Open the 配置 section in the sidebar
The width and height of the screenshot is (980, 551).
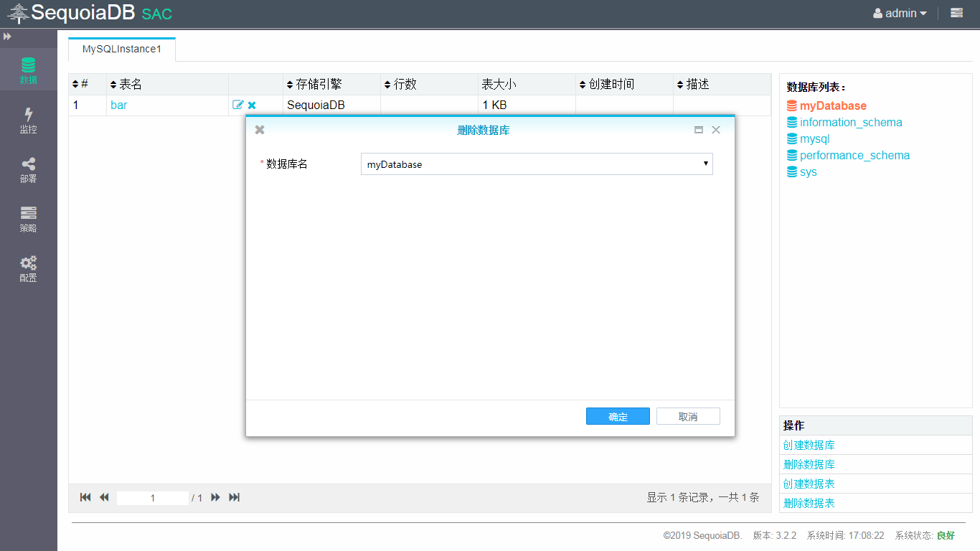(x=28, y=269)
